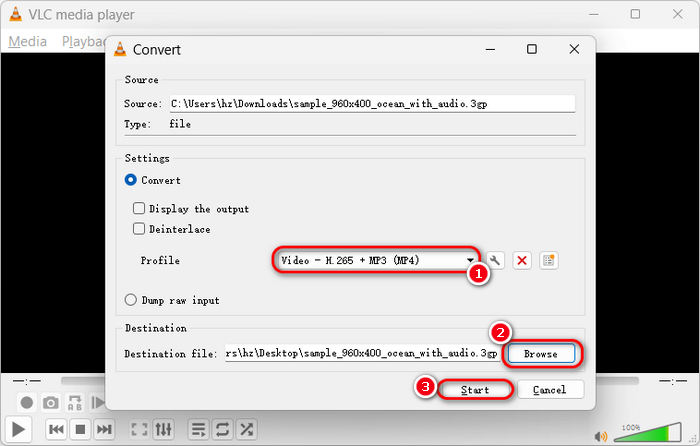Image resolution: width=700 pixels, height=446 pixels.
Task: Toggle loop playback mode icon
Action: (222, 429)
